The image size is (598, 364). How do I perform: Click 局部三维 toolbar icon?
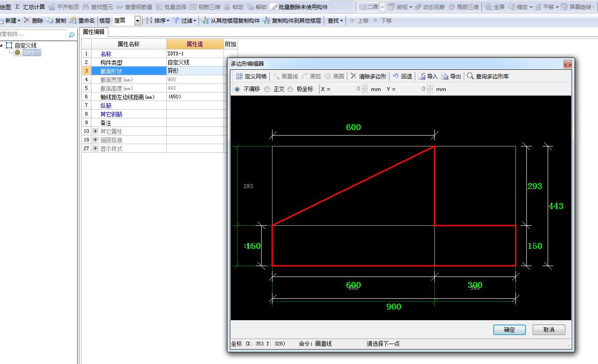coord(452,7)
